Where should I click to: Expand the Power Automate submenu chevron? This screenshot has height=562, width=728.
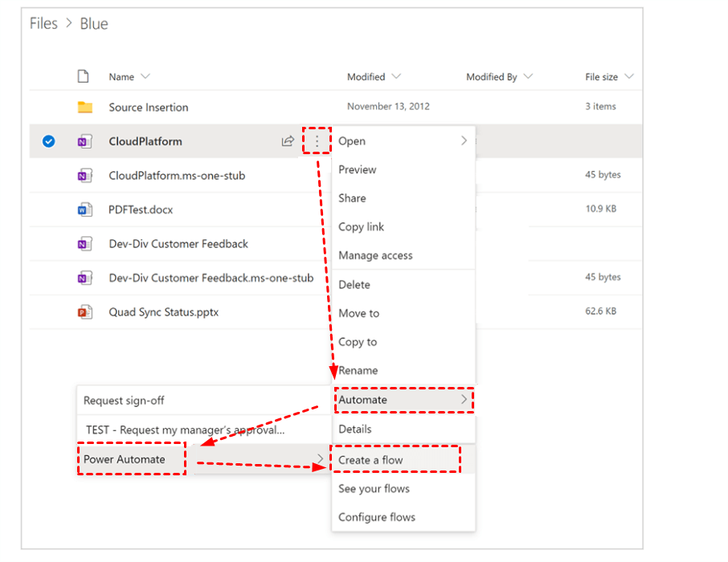[320, 458]
